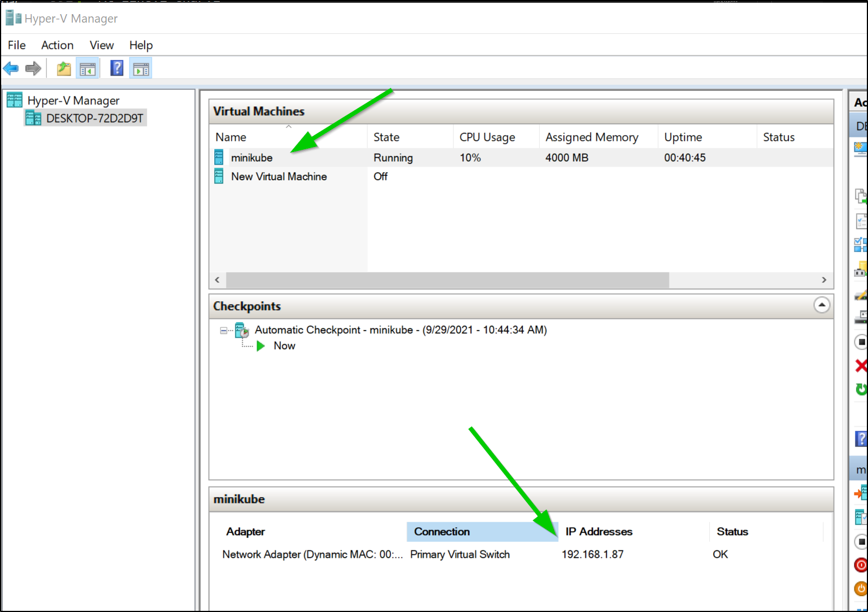Screen dimensions: 868x612
Task: Sort virtual machines by State column
Action: pyautogui.click(x=410, y=137)
